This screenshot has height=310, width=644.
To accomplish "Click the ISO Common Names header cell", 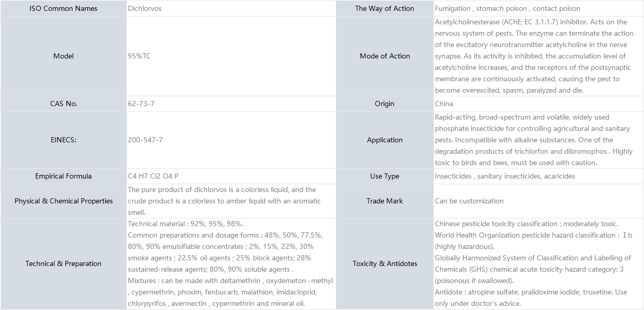I will 64,8.
